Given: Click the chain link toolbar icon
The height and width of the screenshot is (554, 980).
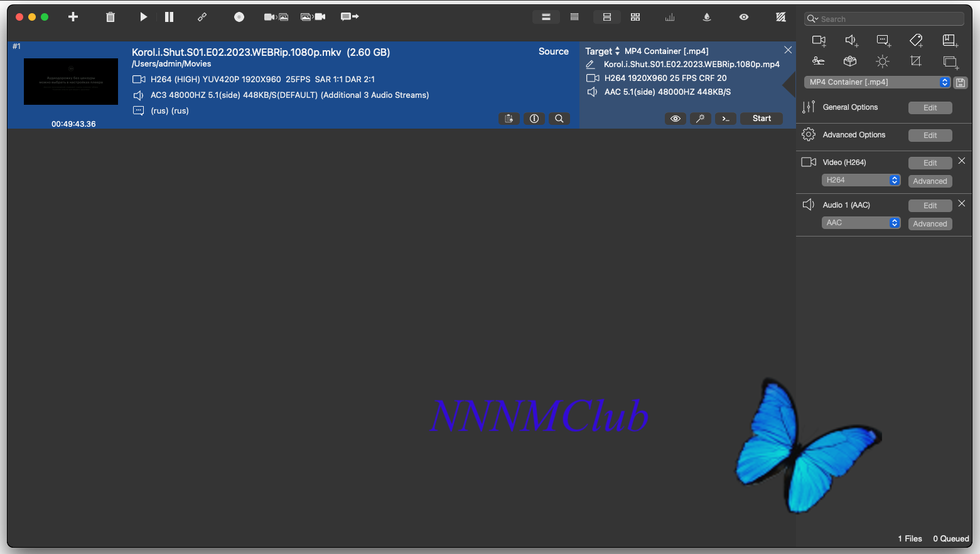Looking at the screenshot, I should pos(202,17).
